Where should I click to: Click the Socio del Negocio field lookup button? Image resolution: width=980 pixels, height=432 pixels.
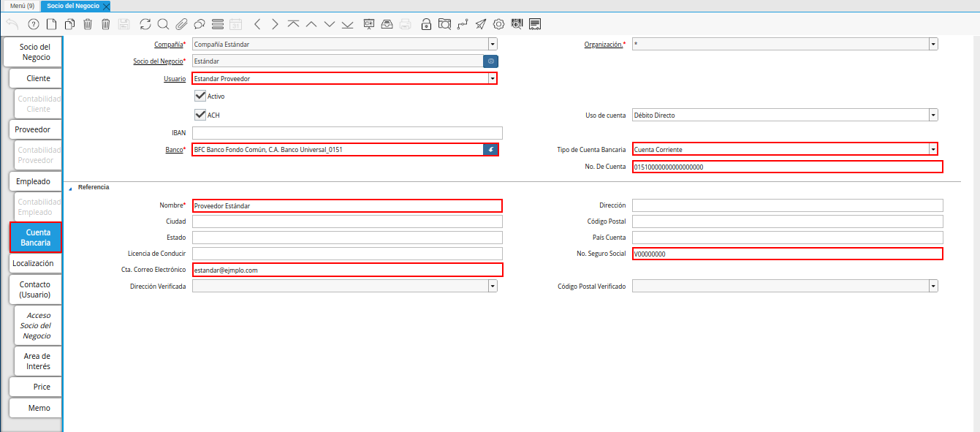pos(491,61)
